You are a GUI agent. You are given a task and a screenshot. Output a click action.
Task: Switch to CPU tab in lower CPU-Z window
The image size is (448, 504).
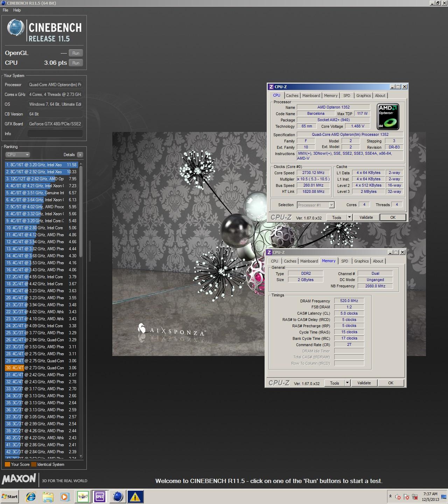[275, 261]
